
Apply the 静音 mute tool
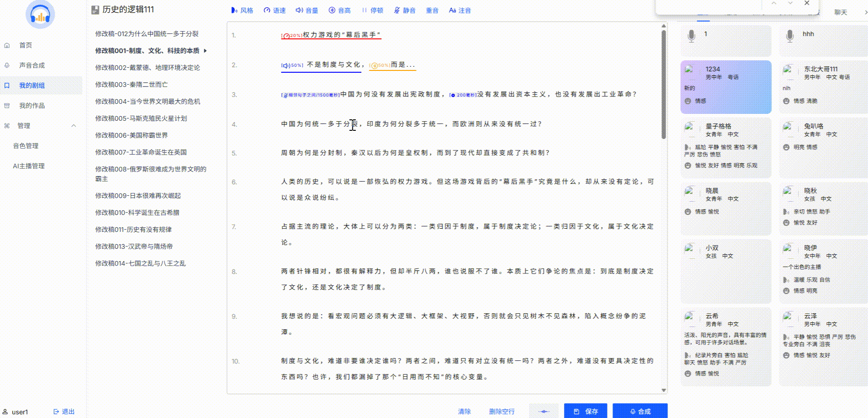[x=405, y=10]
